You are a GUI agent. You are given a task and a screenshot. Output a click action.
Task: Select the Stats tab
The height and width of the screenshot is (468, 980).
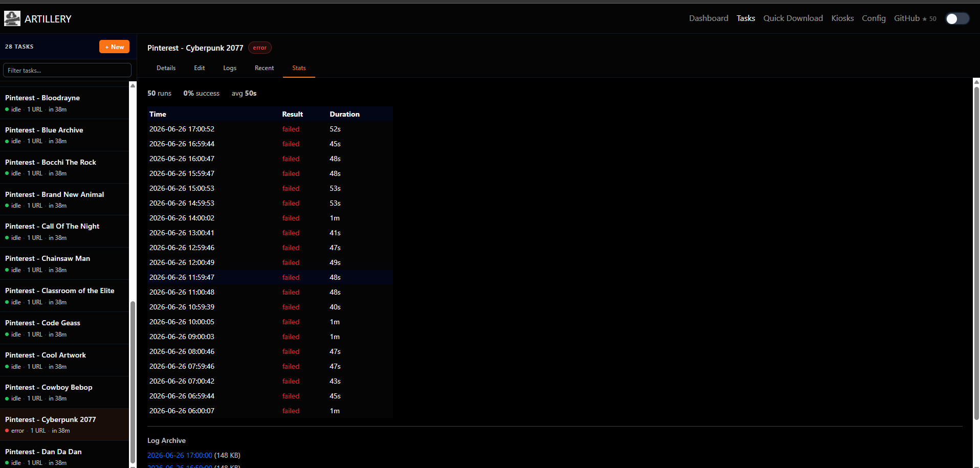299,68
